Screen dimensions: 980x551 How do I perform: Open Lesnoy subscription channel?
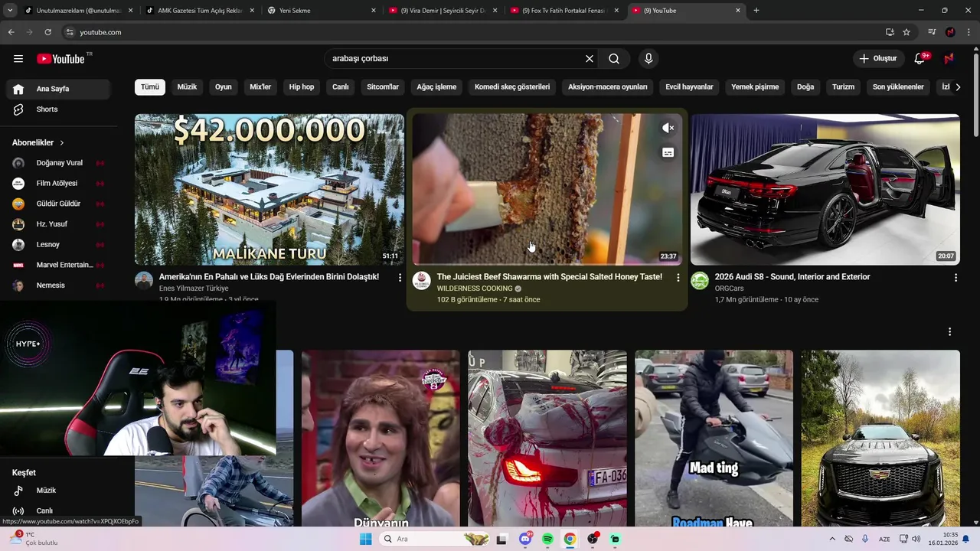pyautogui.click(x=58, y=245)
